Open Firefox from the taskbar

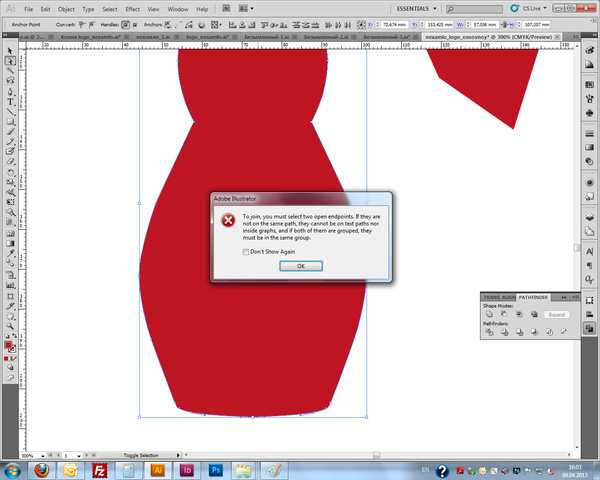[42, 470]
